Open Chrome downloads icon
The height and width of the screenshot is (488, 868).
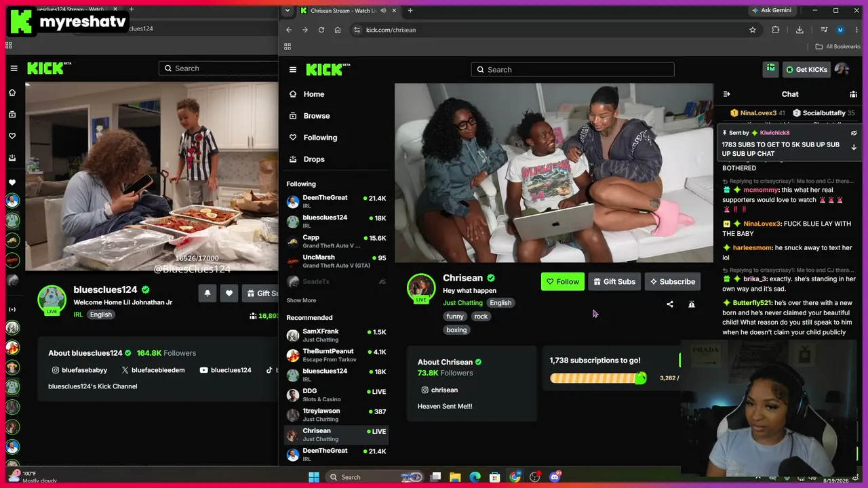tap(800, 30)
